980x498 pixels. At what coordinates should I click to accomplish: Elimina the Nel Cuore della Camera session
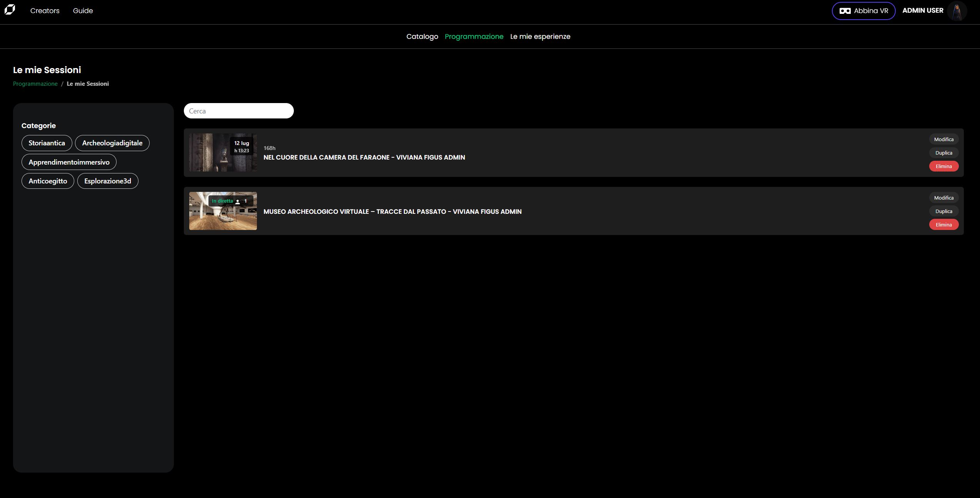click(x=944, y=166)
